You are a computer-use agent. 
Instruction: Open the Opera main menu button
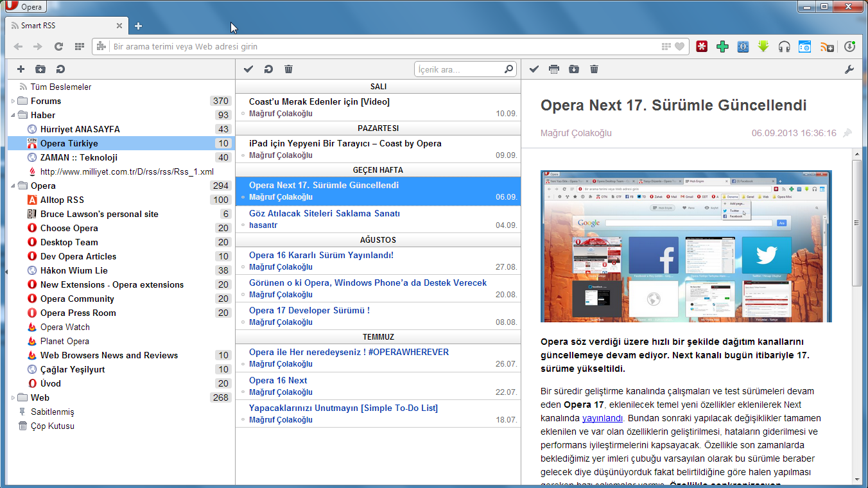24,7
